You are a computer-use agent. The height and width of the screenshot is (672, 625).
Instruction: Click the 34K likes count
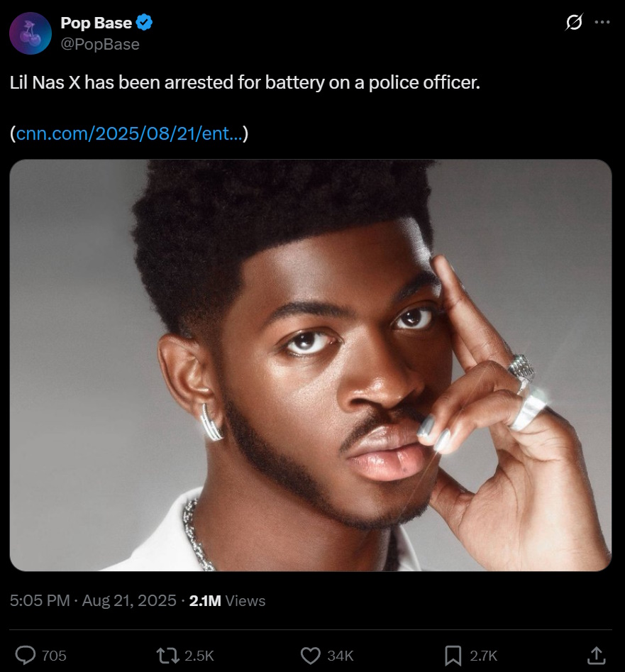click(x=340, y=656)
